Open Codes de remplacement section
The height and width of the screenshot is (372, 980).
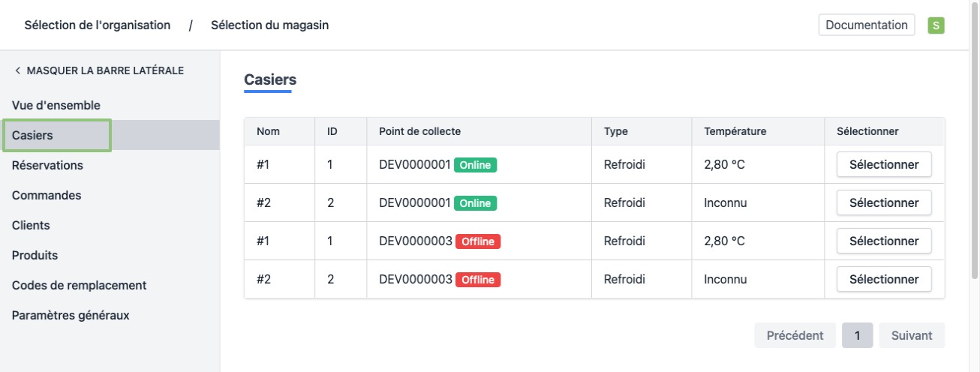coord(79,285)
